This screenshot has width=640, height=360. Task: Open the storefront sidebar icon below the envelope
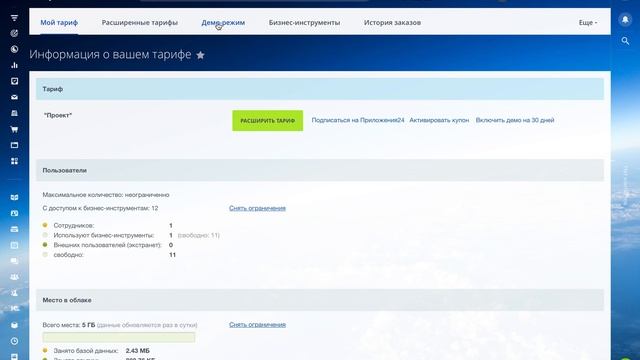coord(14,113)
